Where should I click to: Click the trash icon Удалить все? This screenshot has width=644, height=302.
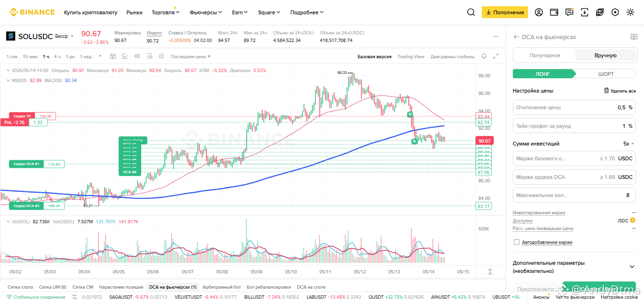point(606,91)
